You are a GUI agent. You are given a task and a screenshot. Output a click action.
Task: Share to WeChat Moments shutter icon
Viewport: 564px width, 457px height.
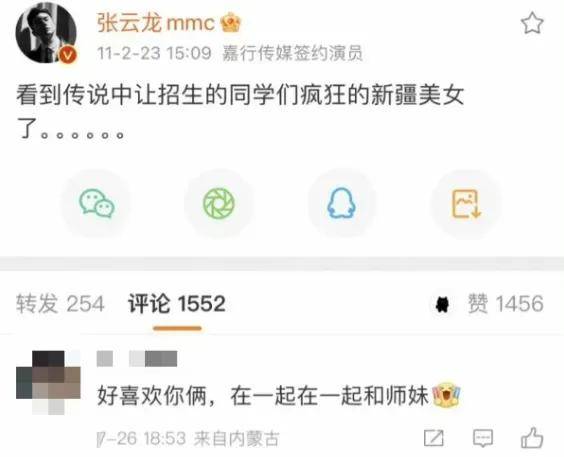pos(219,204)
